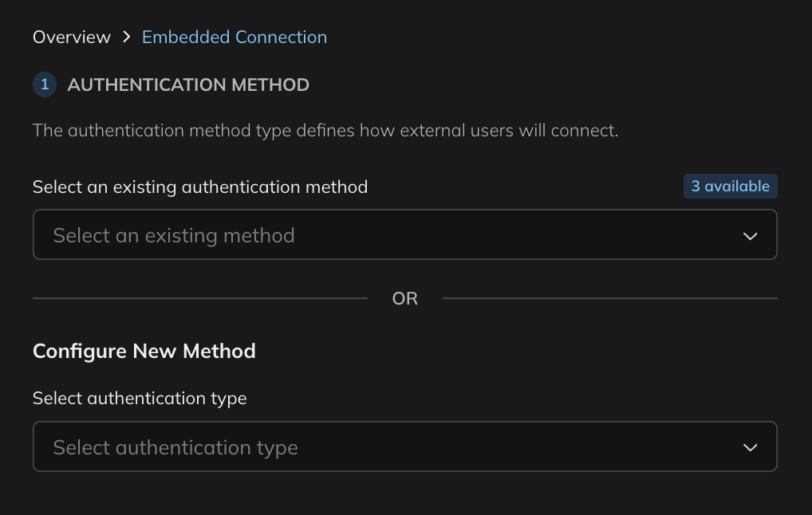Click the authentication type dropdown chevron arrow
This screenshot has height=515, width=812.
click(750, 447)
